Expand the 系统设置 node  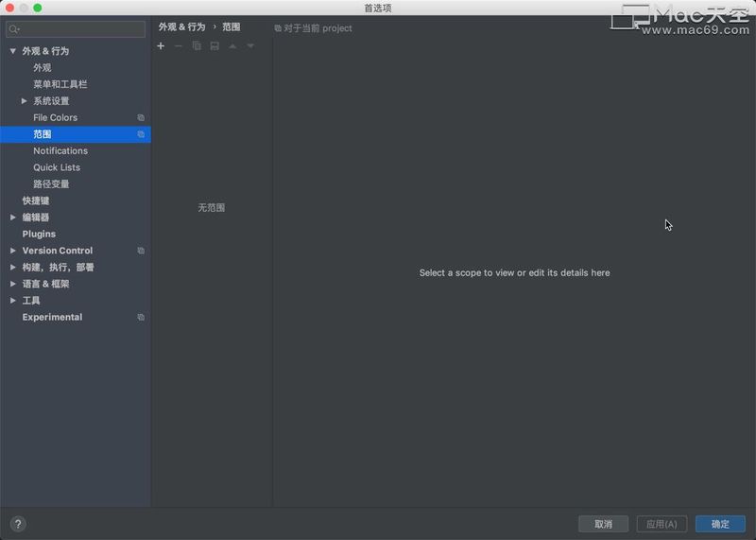tap(25, 101)
